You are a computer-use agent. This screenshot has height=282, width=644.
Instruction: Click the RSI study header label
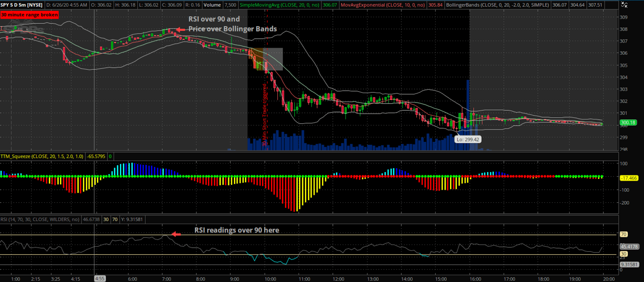point(40,220)
